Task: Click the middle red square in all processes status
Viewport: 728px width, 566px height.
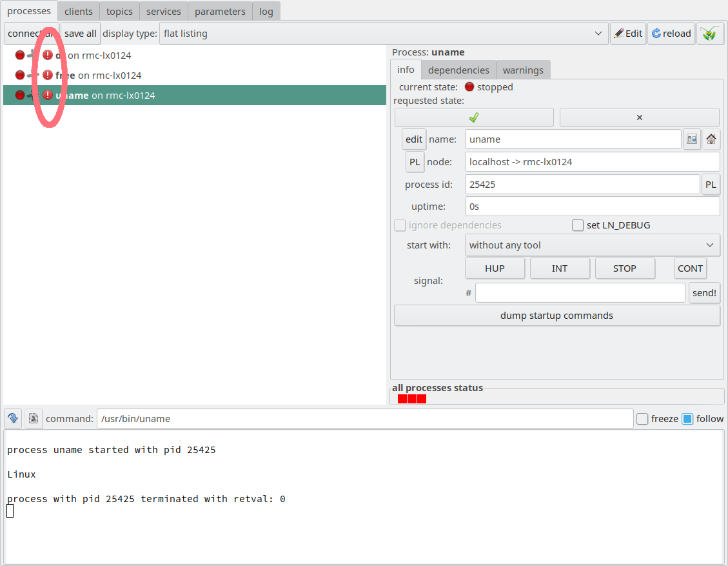Action: click(x=412, y=399)
